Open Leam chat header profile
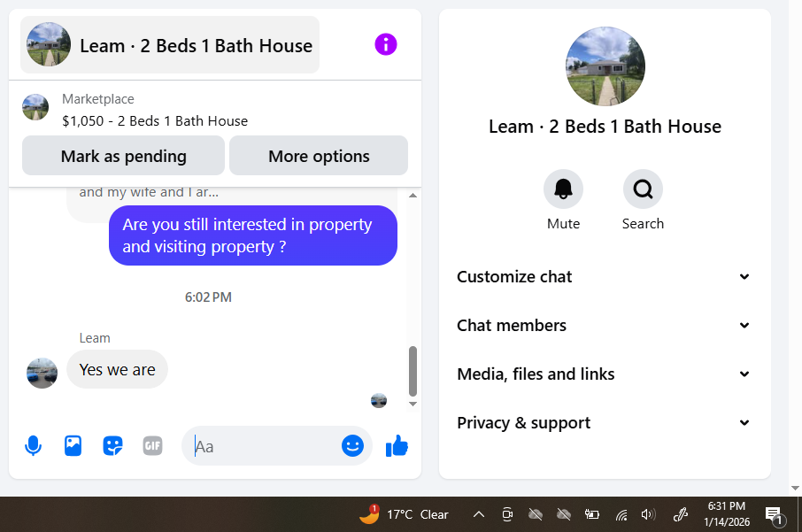802x532 pixels. [x=170, y=45]
